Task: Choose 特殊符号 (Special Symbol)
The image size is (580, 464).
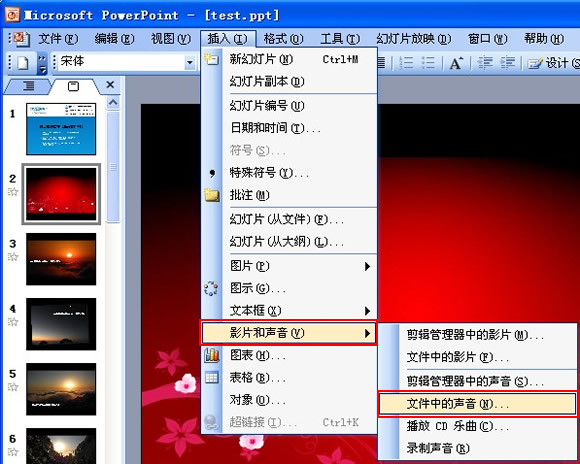Action: click(289, 172)
